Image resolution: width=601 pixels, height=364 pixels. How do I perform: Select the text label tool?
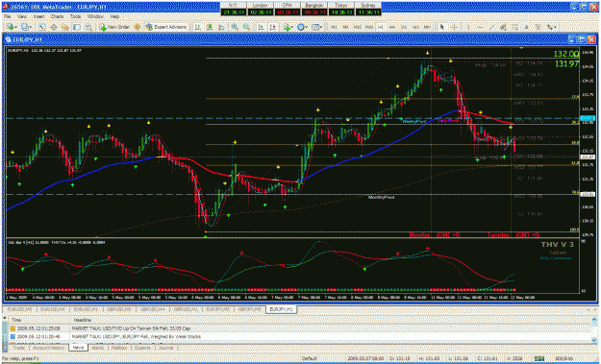click(538, 27)
